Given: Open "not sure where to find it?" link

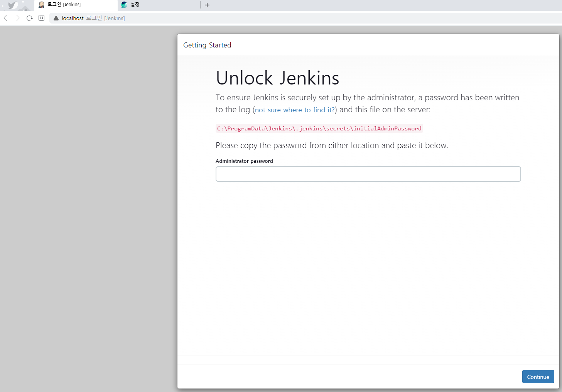Looking at the screenshot, I should (x=295, y=110).
